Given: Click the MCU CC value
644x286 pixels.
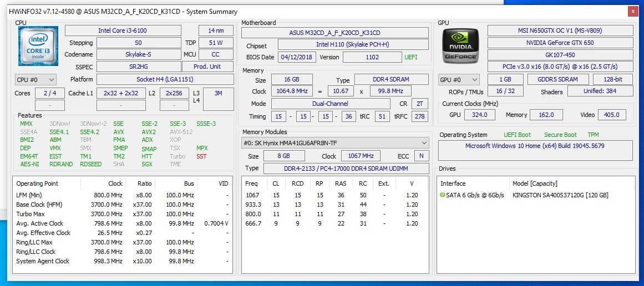Looking at the screenshot, I should [216, 54].
